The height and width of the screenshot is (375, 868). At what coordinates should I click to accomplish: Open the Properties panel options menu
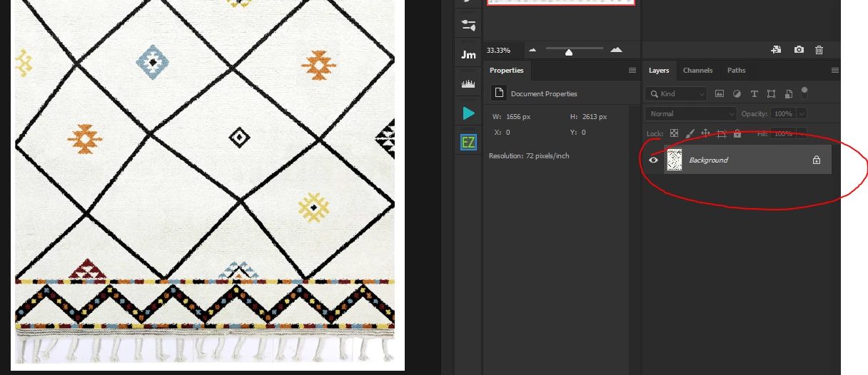632,71
